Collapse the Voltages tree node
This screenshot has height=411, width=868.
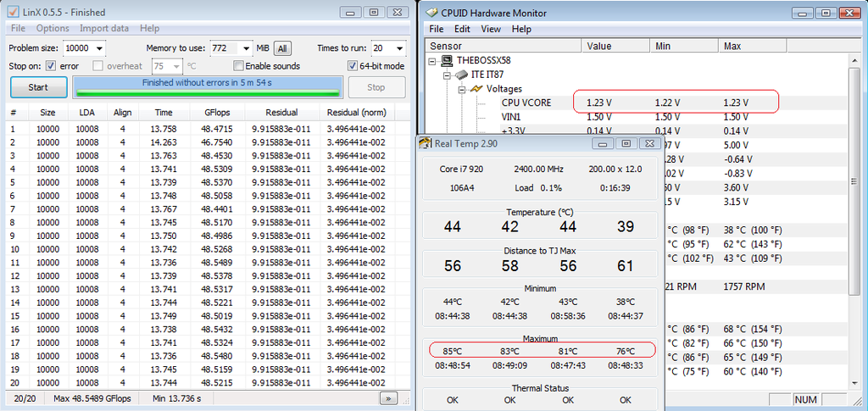click(x=461, y=89)
